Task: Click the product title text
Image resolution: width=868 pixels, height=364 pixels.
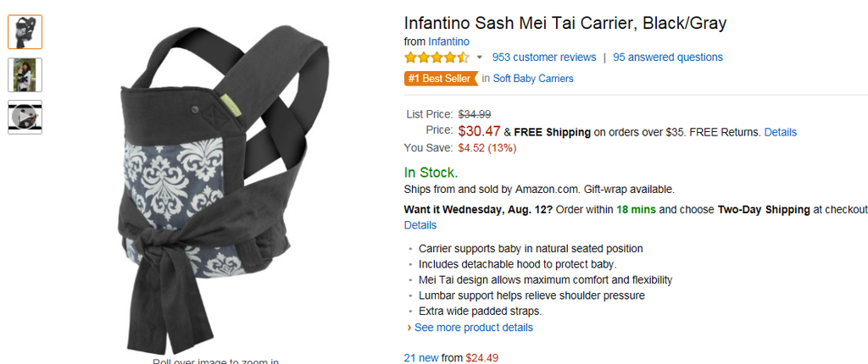Action: click(565, 23)
